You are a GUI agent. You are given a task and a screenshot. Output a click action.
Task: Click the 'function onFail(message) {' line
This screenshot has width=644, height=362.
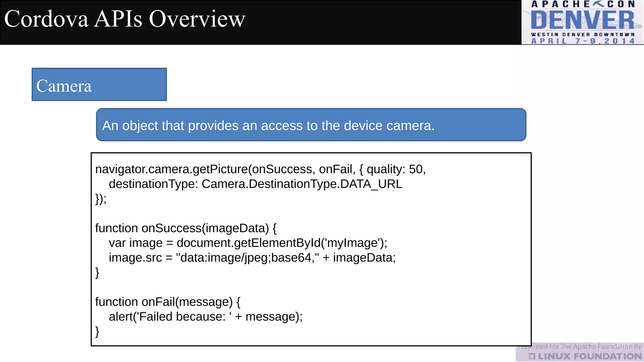pos(168,302)
